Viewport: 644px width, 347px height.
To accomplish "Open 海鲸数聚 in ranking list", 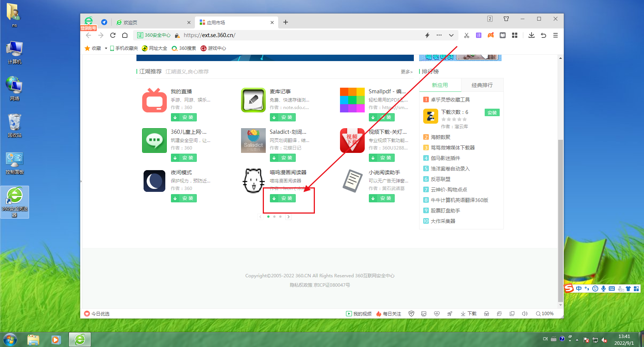I will [440, 137].
